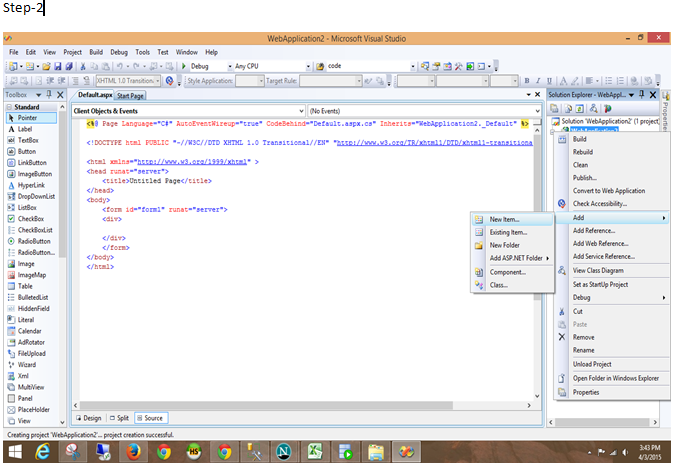
Task: Select the Wizard control in the Toolbox
Action: point(27,364)
